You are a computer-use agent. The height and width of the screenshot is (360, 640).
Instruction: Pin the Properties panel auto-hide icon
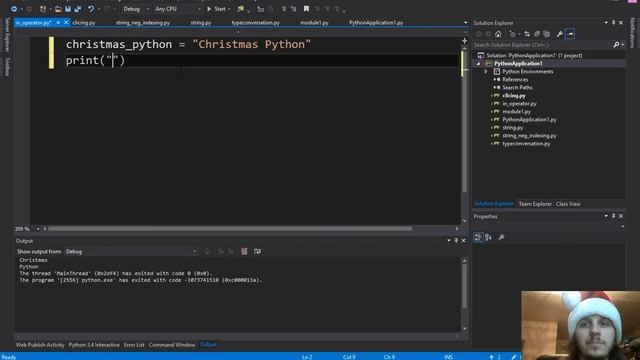coord(613,216)
